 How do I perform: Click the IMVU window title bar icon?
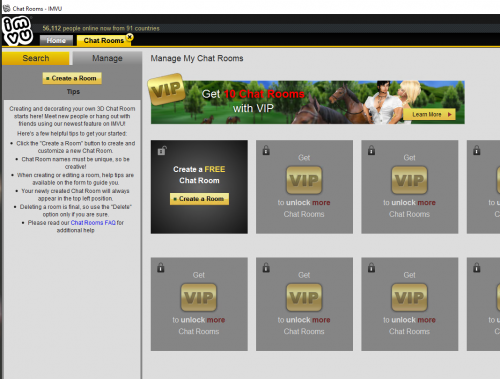tap(6, 8)
